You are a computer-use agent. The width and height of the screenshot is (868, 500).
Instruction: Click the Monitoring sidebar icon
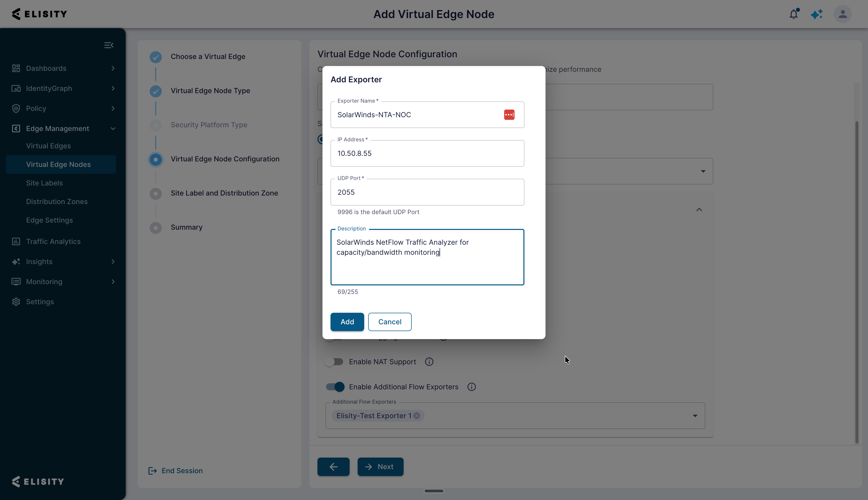click(16, 282)
